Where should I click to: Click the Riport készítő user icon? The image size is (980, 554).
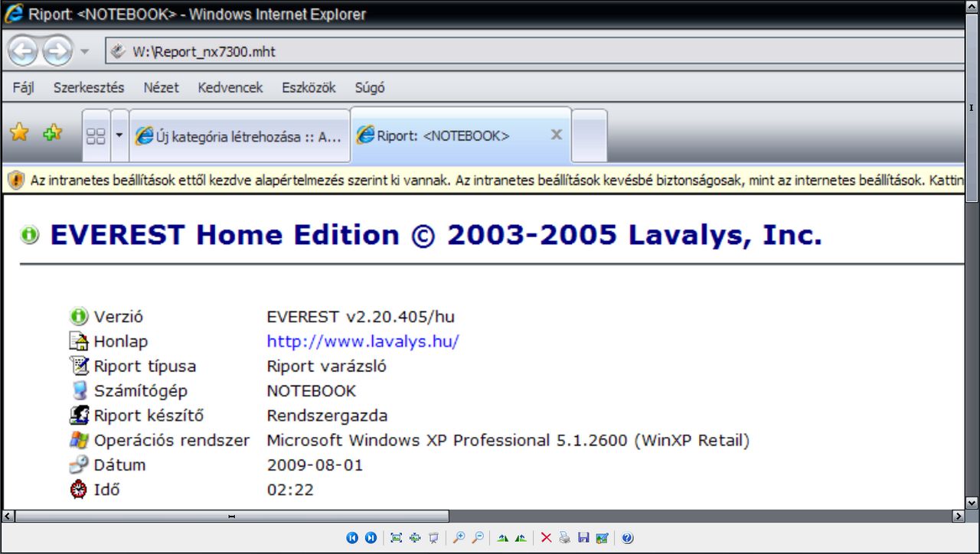point(79,415)
